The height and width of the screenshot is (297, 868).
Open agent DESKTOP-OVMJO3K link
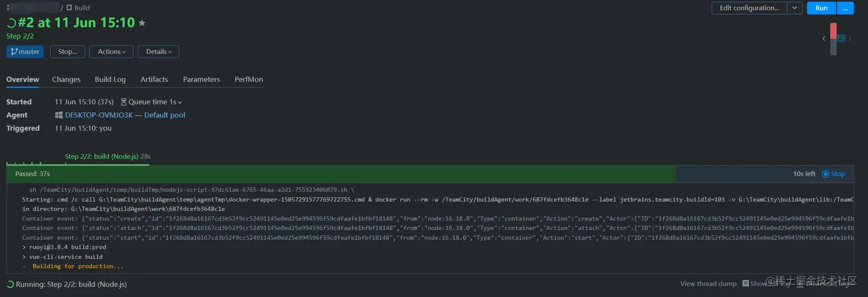point(99,115)
